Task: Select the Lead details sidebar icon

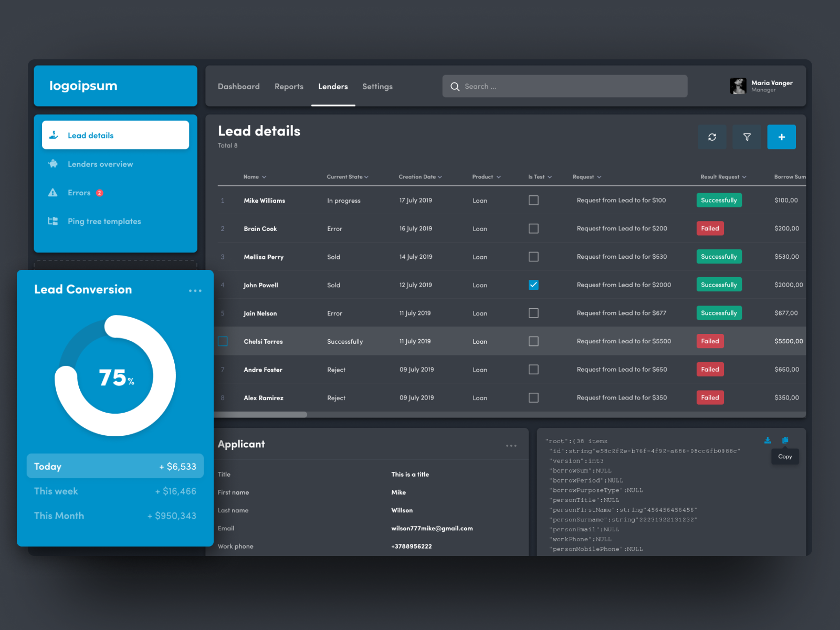Action: point(53,135)
